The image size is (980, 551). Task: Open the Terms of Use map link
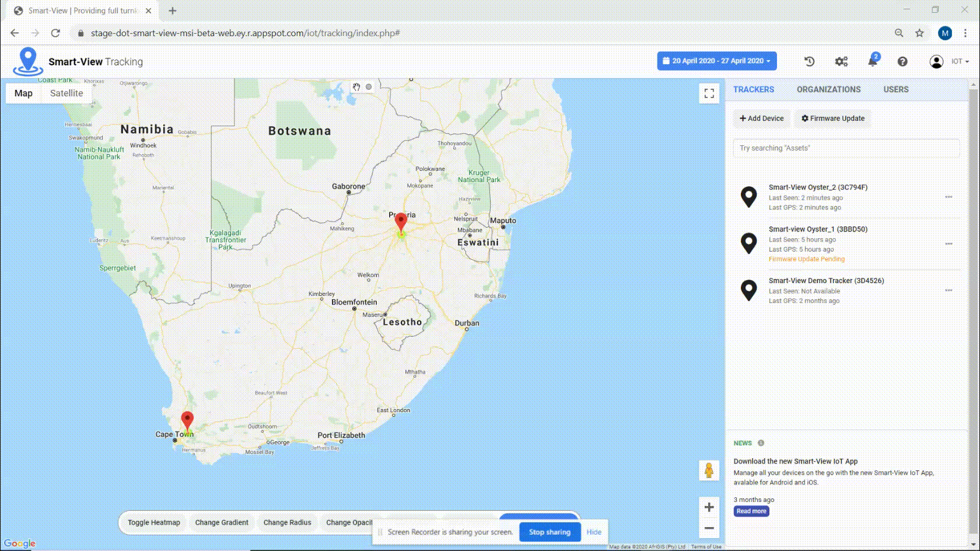[x=706, y=547]
